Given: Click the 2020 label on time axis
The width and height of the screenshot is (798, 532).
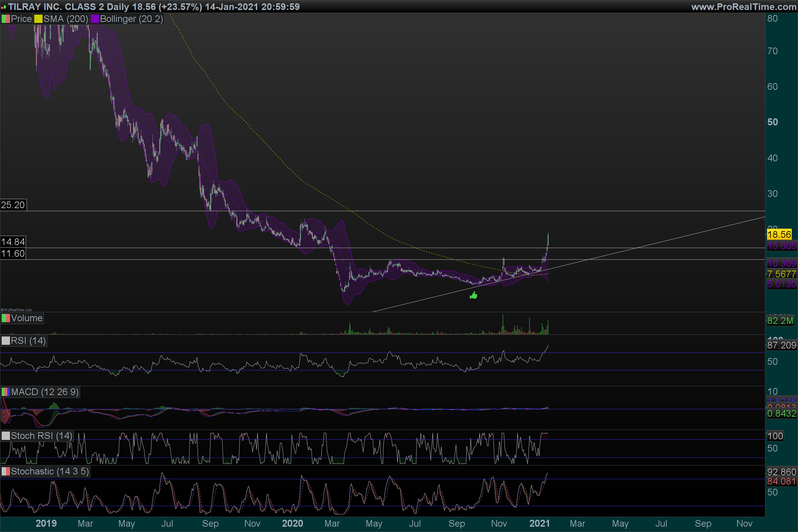Looking at the screenshot, I should point(292,523).
